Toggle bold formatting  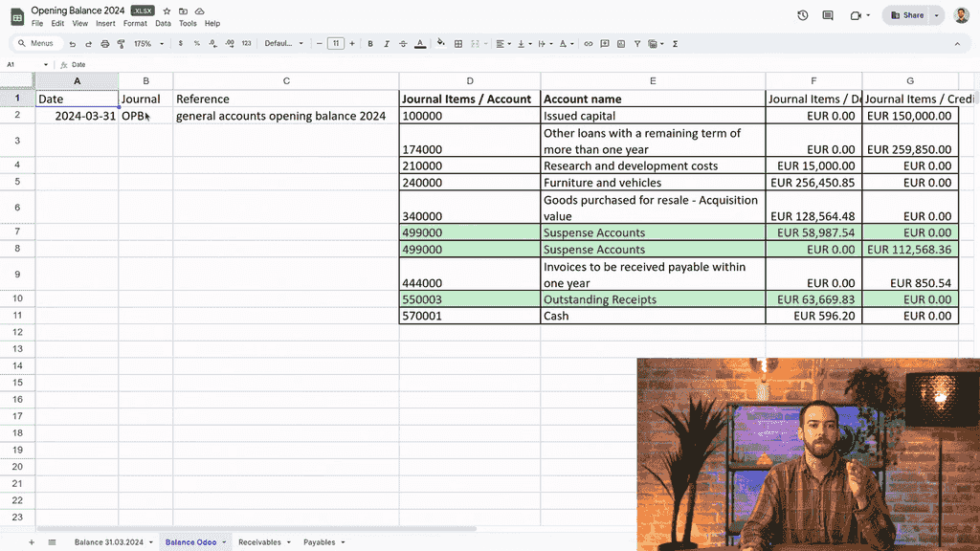370,44
